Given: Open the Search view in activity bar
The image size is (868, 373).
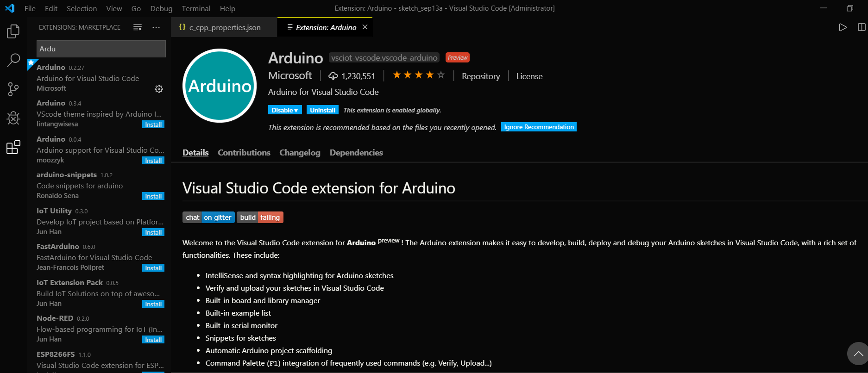Looking at the screenshot, I should coord(13,60).
